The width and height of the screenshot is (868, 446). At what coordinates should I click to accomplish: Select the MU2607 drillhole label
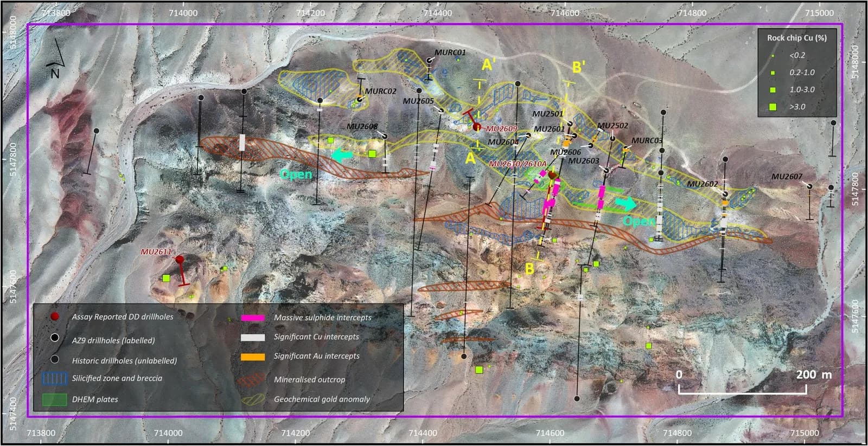[x=787, y=177]
